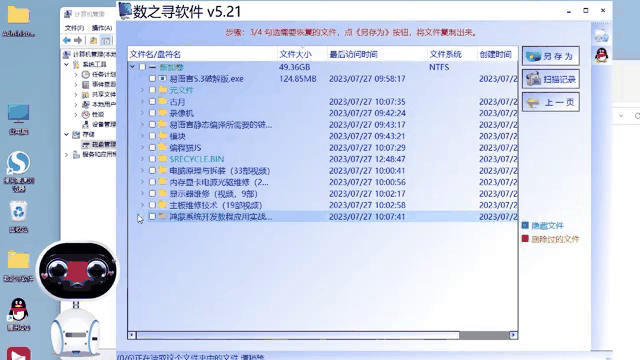Tick the checkbox for 易语言5.3破解版.exe
Image resolution: width=640 pixels, height=360 pixels.
152,78
